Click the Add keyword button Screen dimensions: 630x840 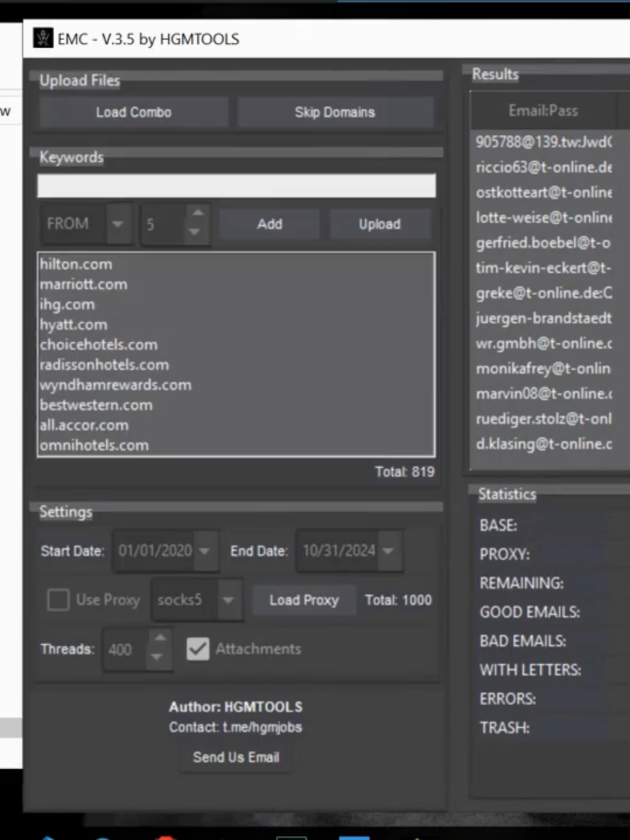(x=269, y=224)
